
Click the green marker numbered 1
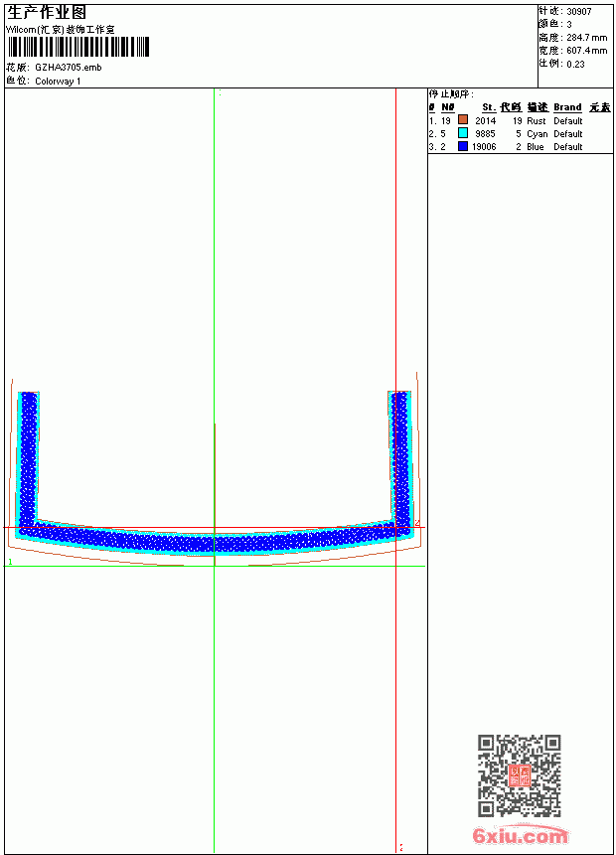(10, 561)
